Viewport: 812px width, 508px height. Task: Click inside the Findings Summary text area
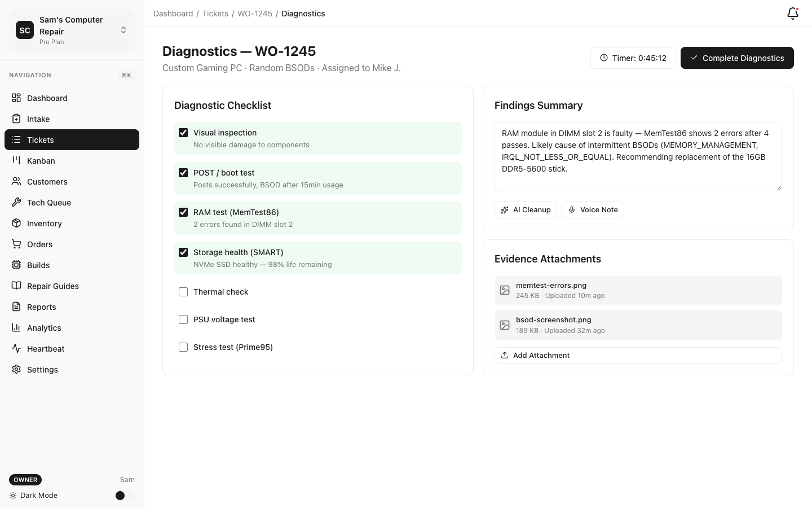click(x=638, y=156)
